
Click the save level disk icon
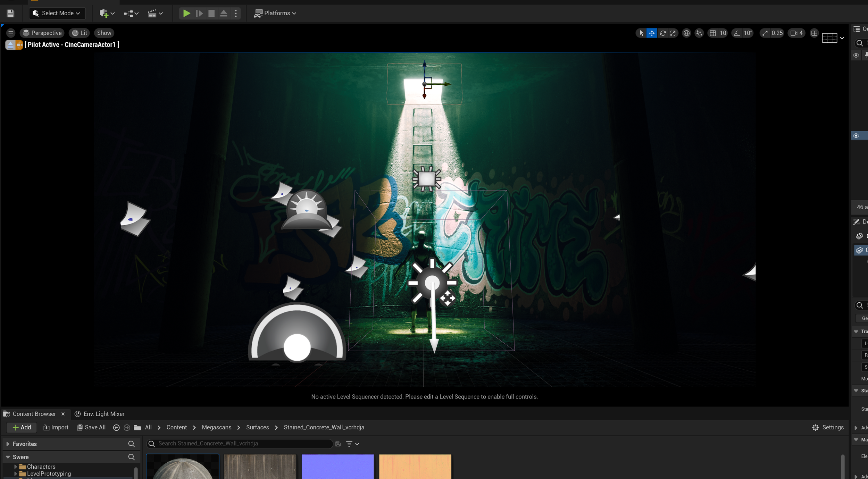(10, 13)
